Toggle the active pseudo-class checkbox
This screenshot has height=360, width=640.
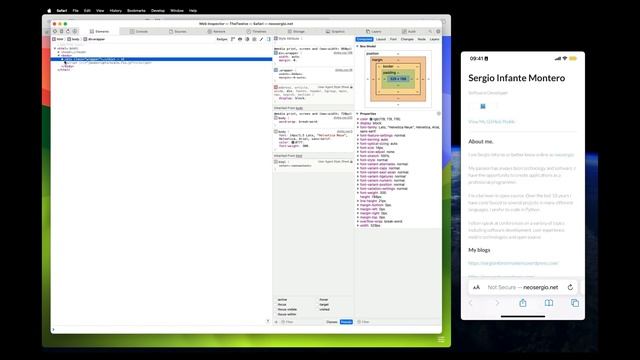click(276, 300)
